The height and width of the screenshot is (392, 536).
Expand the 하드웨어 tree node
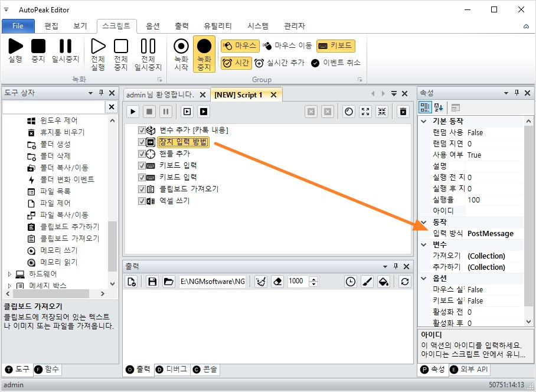coord(9,274)
